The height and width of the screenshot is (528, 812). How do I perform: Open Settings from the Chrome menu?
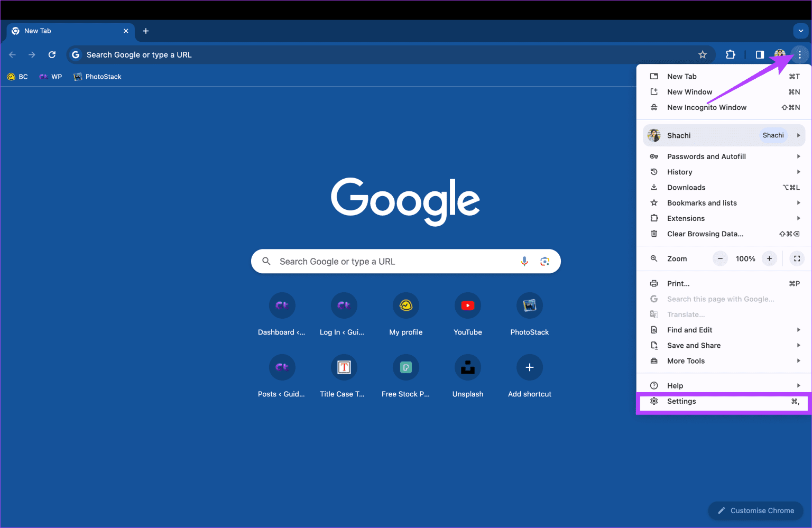(724, 402)
